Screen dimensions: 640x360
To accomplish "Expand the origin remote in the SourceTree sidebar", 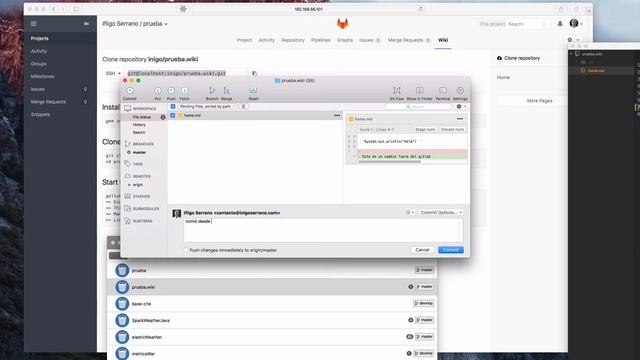I will (x=129, y=185).
